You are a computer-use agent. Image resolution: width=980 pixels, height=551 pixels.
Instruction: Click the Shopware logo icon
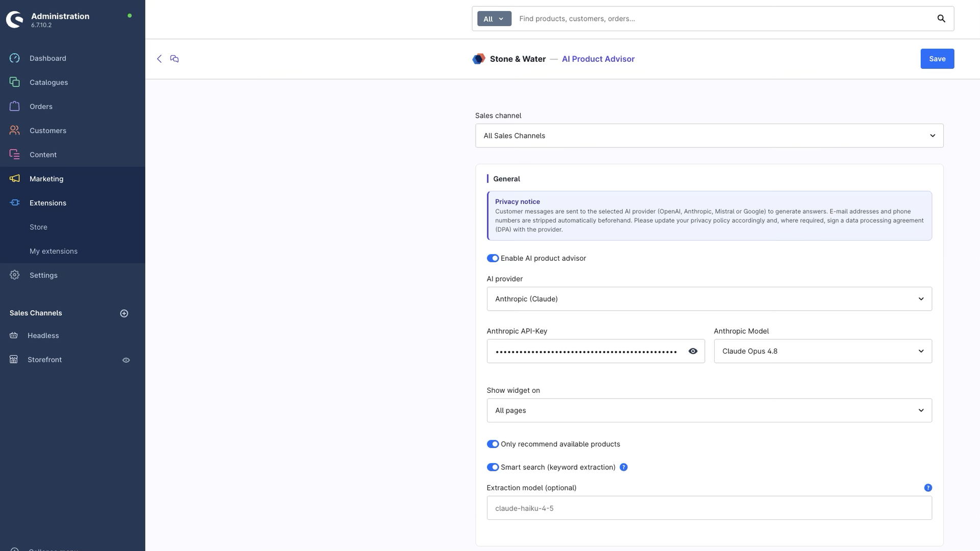[x=15, y=19]
